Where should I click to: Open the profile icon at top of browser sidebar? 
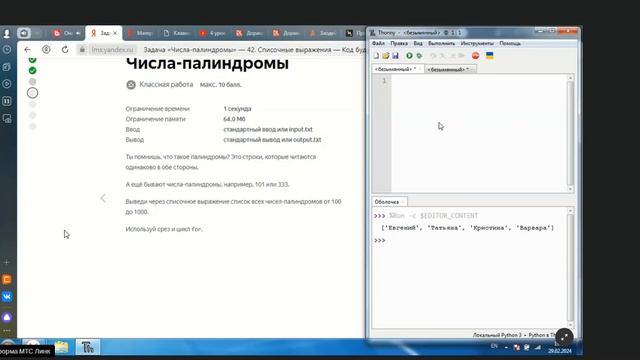tap(7, 33)
